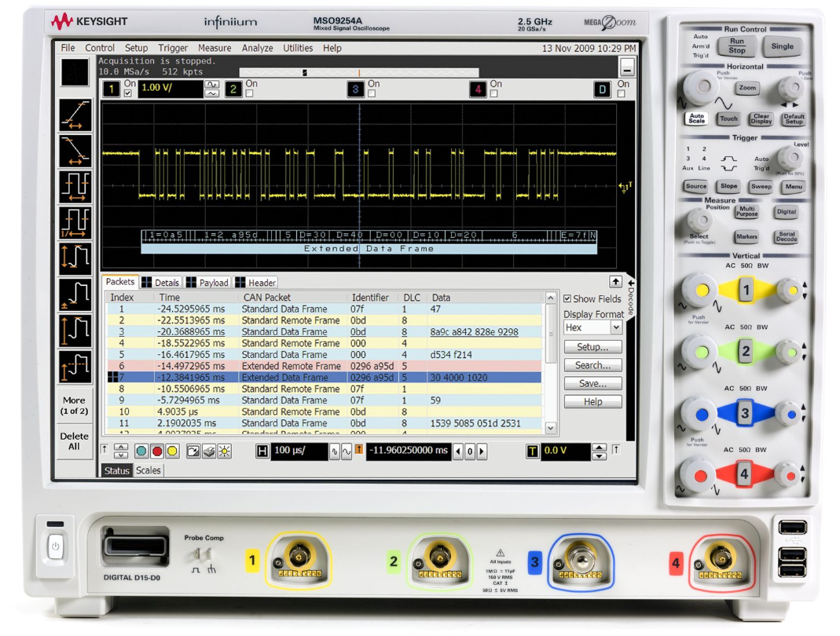Viewport: 840px width, 636px height.
Task: Click the yellow circle icon in bottom toolbar
Action: [172, 451]
